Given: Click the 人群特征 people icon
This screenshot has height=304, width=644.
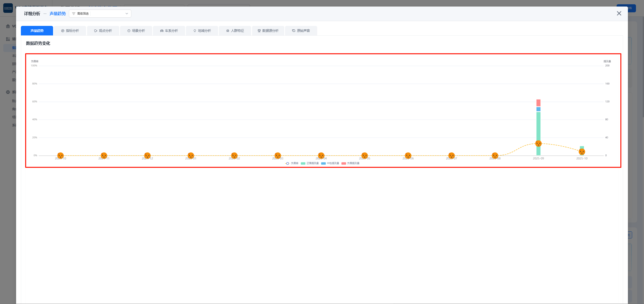Looking at the screenshot, I should point(228,31).
